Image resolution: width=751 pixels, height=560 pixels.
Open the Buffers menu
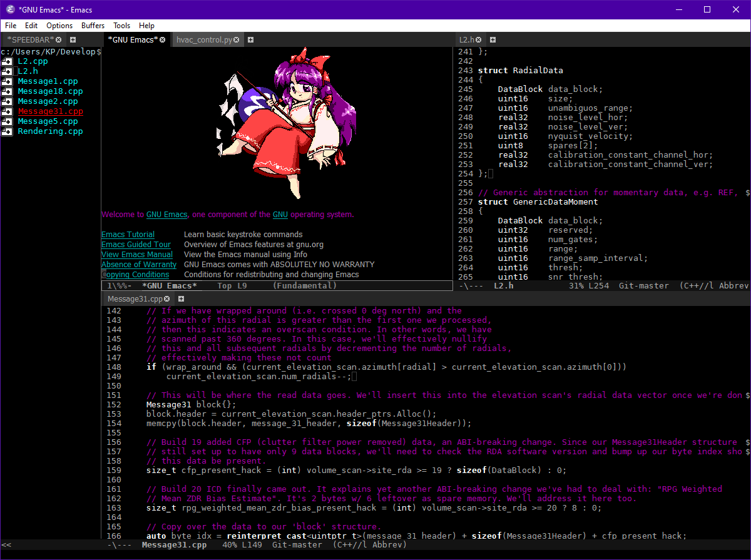coord(93,26)
